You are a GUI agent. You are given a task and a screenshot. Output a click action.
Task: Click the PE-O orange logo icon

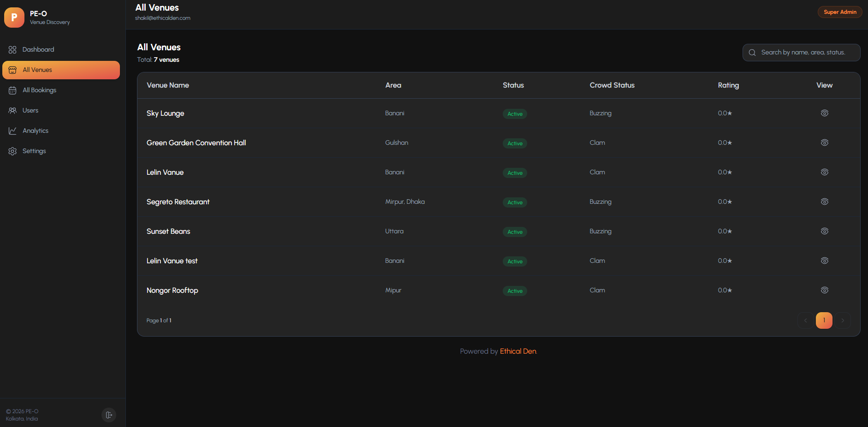coord(14,18)
